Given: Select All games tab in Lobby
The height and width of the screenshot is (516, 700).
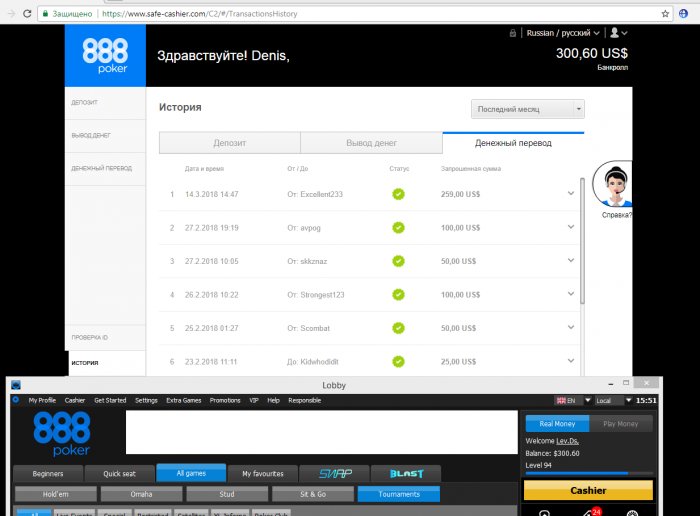Looking at the screenshot, I should coord(191,473).
